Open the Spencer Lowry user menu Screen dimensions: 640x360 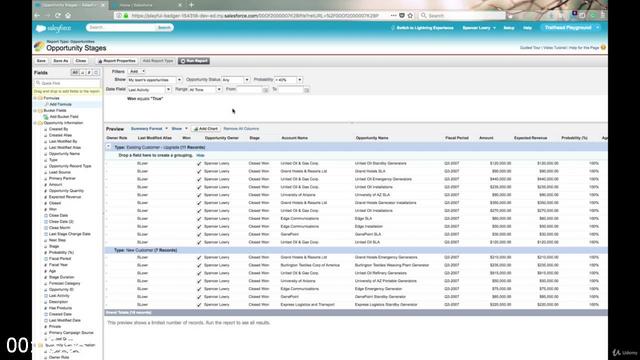[x=479, y=28]
